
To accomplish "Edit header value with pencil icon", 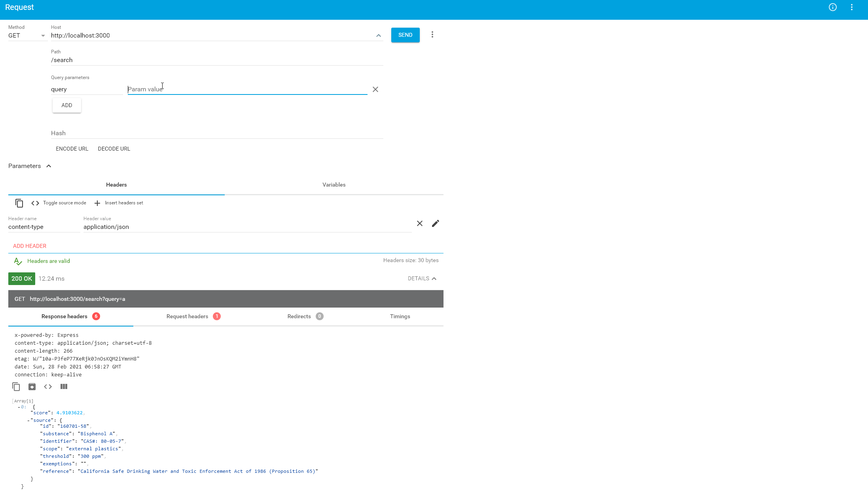I will pyautogui.click(x=436, y=223).
